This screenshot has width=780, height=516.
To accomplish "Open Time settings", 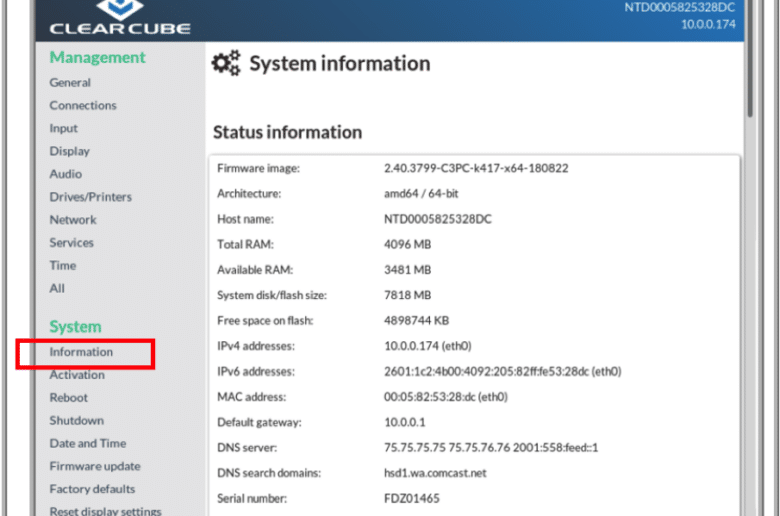I will click(x=63, y=266).
